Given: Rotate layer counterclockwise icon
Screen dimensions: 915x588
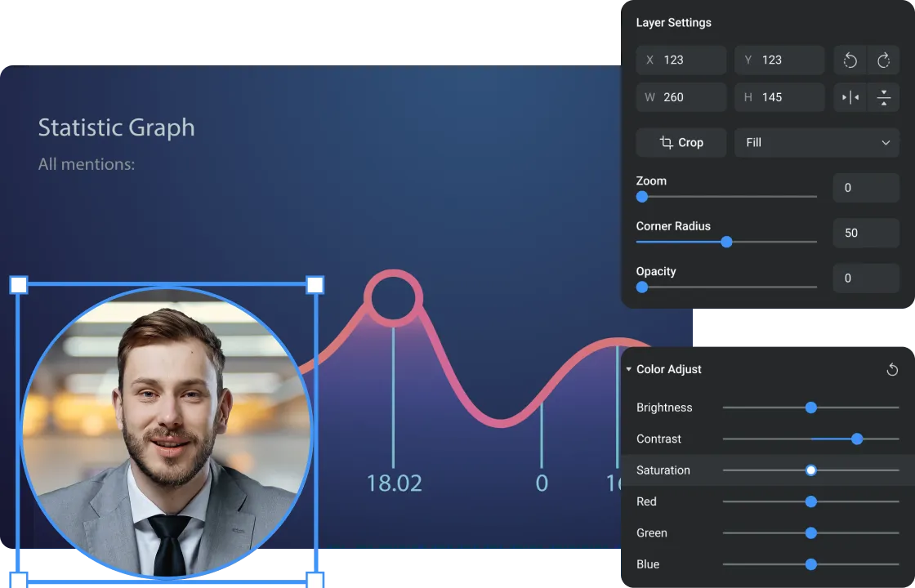Looking at the screenshot, I should pos(850,60).
